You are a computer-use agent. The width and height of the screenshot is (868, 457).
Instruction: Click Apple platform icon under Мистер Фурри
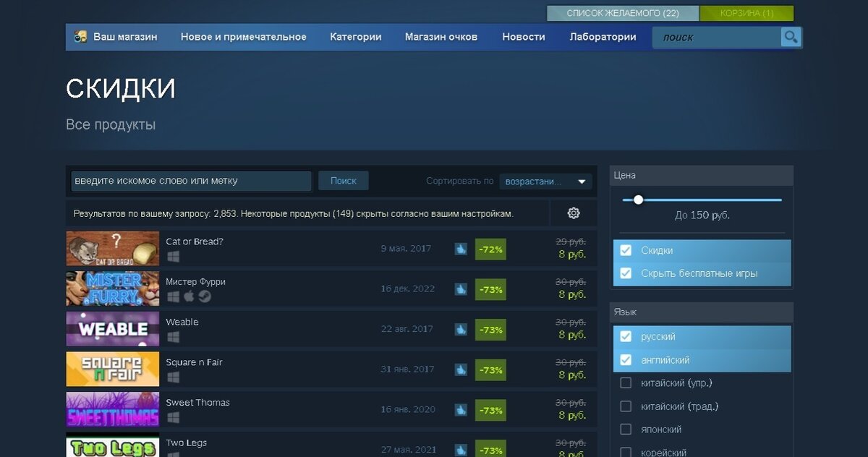(189, 296)
